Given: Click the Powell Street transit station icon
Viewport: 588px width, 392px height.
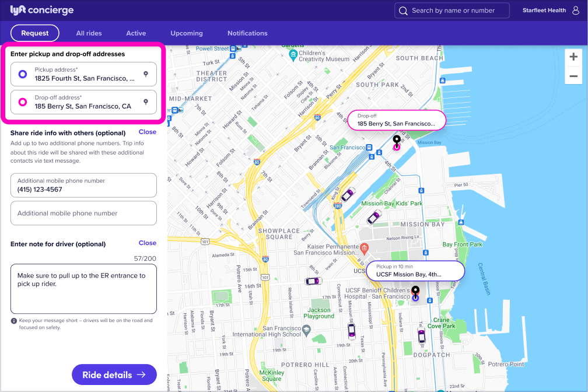Looking at the screenshot, I should coord(233,49).
